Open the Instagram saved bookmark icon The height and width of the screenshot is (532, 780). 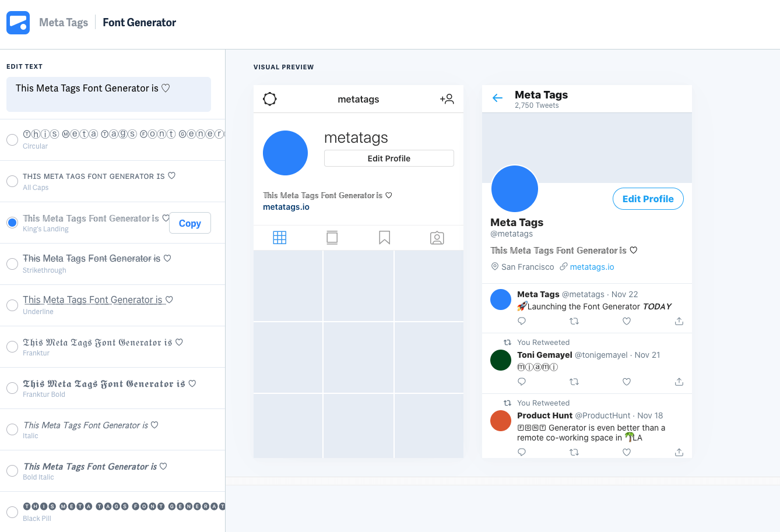pyautogui.click(x=385, y=238)
